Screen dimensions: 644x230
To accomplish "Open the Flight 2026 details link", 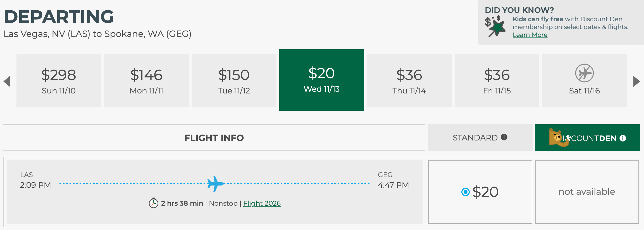I will tap(262, 203).
